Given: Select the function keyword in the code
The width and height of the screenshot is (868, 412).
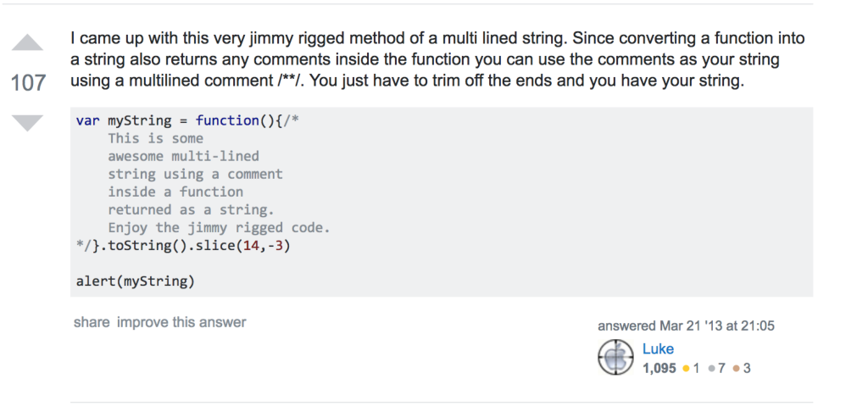Looking at the screenshot, I should point(227,120).
